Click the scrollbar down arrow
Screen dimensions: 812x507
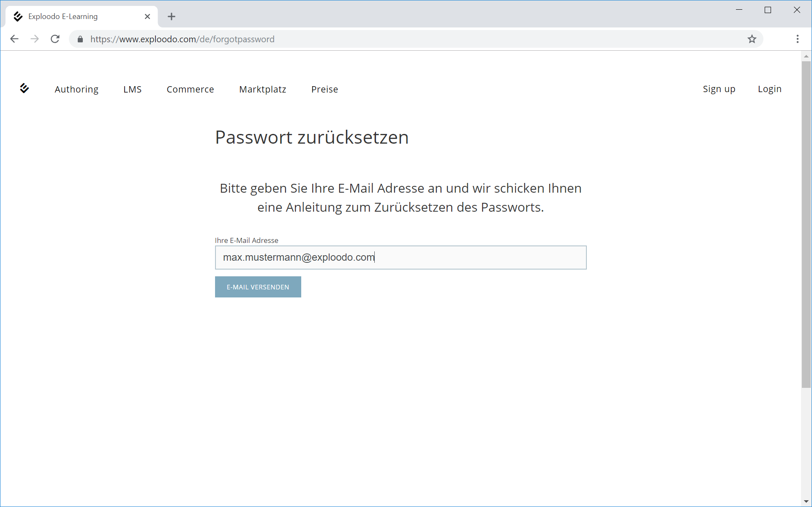pos(806,502)
